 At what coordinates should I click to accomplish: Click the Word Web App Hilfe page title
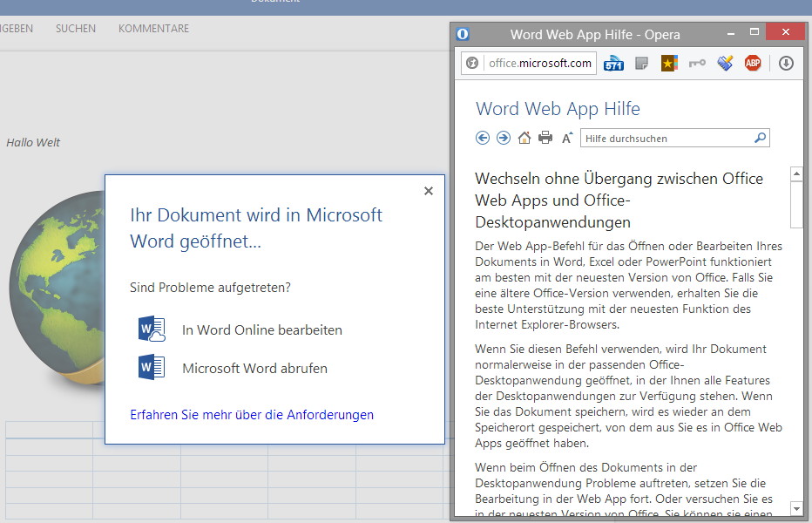coord(558,109)
